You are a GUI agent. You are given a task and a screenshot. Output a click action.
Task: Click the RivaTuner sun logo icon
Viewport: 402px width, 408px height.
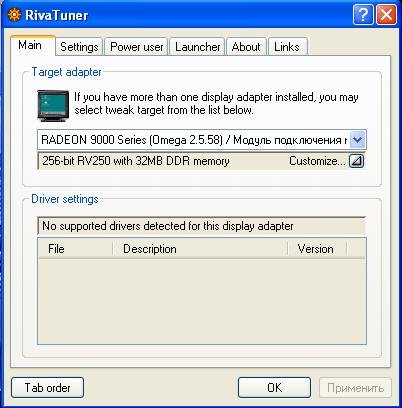click(14, 15)
